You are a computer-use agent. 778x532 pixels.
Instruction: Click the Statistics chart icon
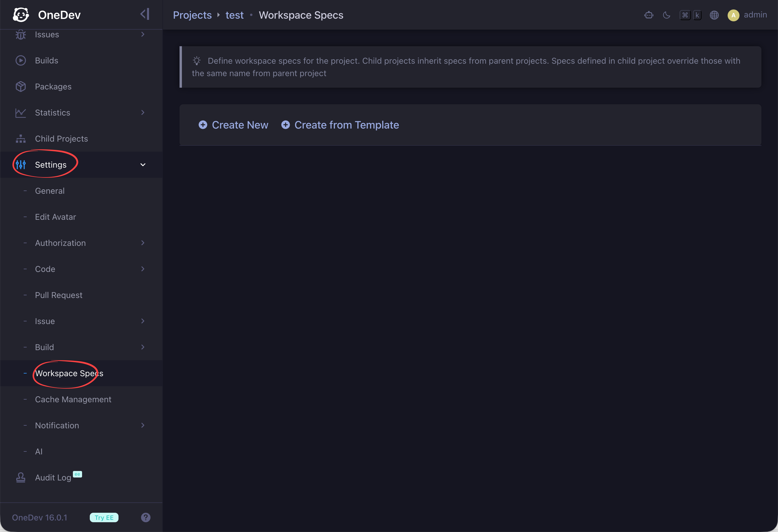point(21,113)
